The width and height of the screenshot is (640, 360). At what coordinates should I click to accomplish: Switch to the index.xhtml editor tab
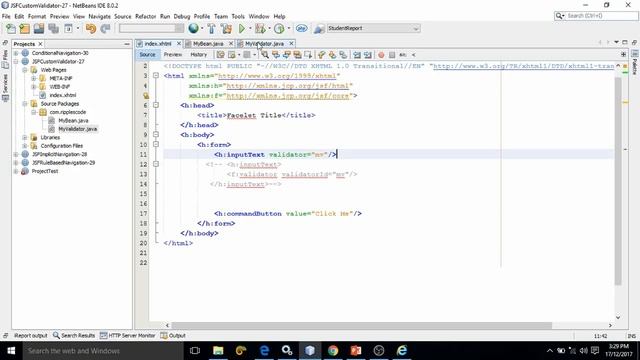[x=158, y=44]
